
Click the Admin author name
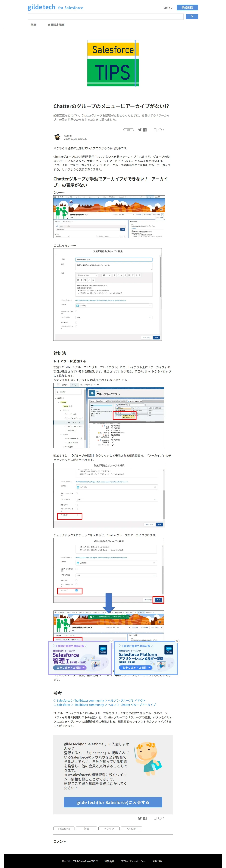[68, 135]
